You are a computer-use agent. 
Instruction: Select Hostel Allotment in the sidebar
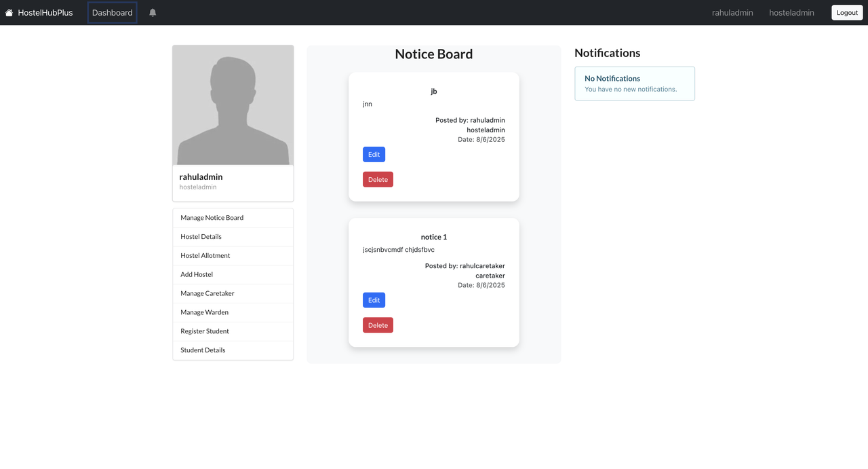point(233,256)
